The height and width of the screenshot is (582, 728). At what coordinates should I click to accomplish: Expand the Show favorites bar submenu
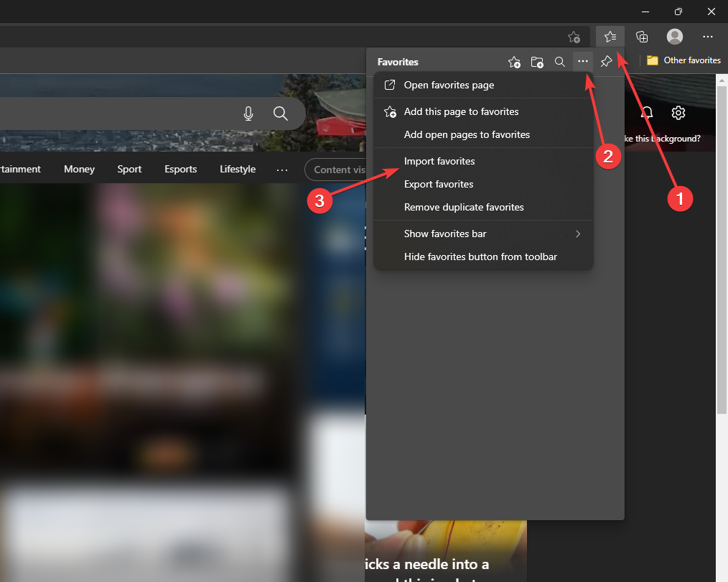click(445, 234)
